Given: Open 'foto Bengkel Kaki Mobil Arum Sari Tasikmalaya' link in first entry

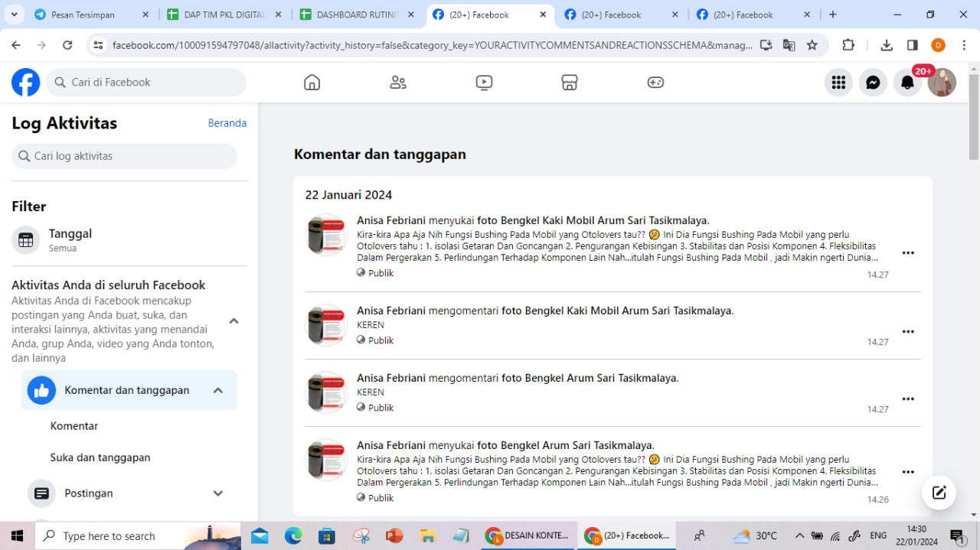Looking at the screenshot, I should point(593,220).
